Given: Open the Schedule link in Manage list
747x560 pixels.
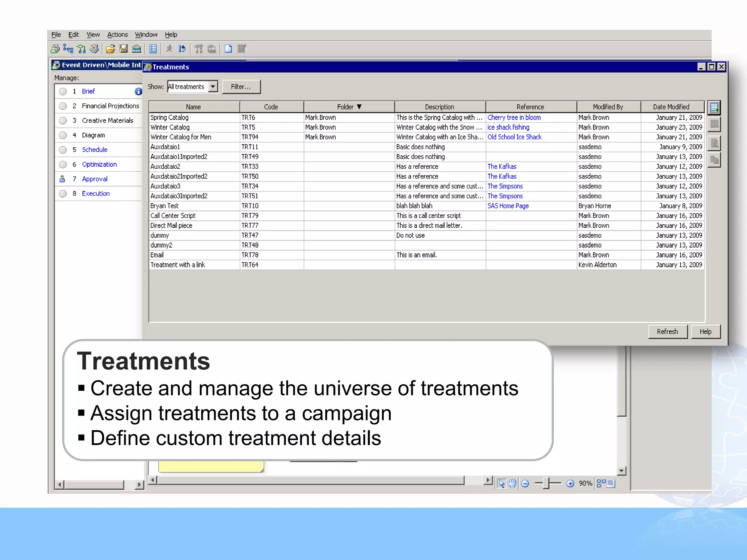Looking at the screenshot, I should coord(94,150).
